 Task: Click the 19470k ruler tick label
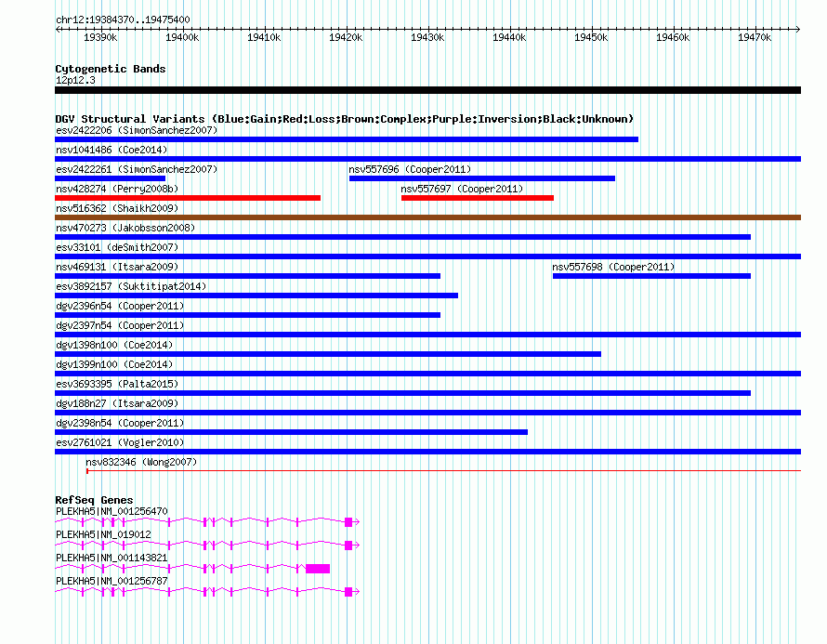click(x=755, y=38)
